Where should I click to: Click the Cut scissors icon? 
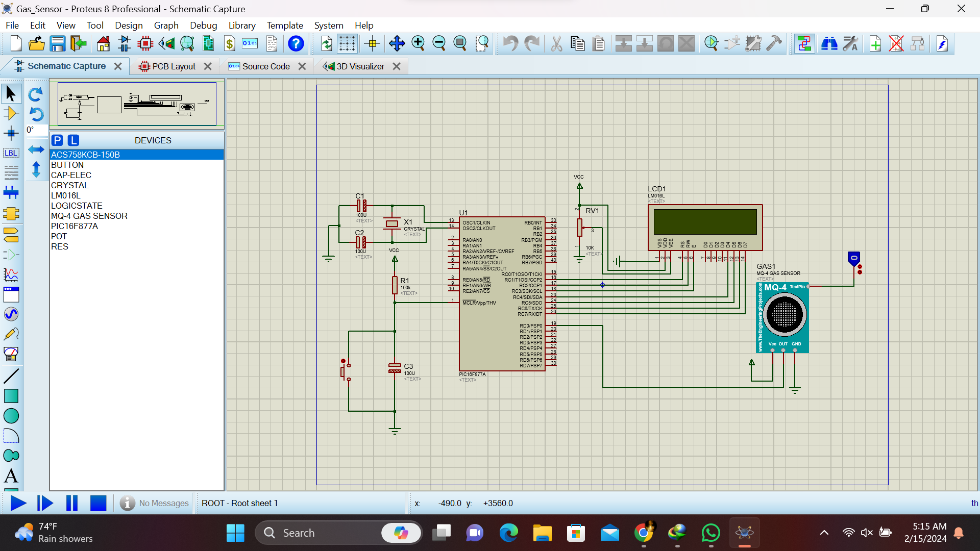pos(557,44)
